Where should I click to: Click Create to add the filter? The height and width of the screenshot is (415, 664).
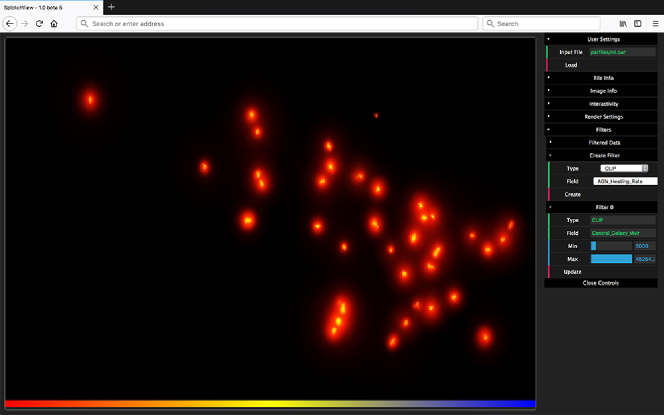(x=572, y=194)
